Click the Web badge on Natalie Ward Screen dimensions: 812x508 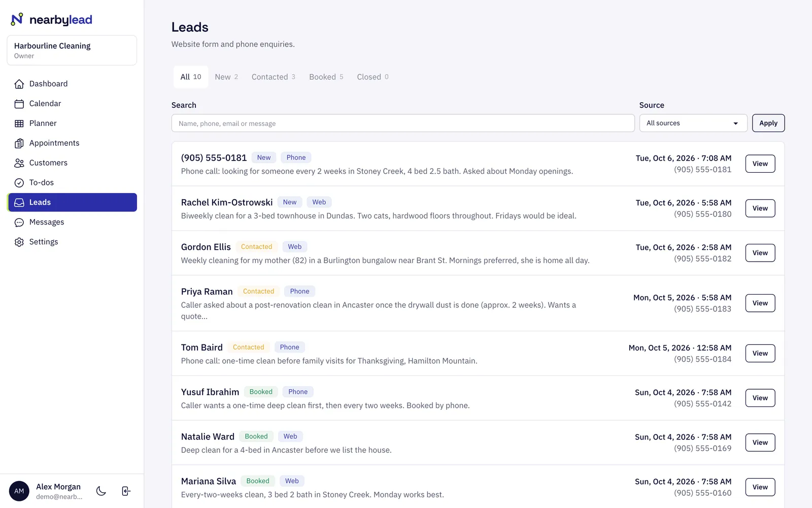[290, 437]
